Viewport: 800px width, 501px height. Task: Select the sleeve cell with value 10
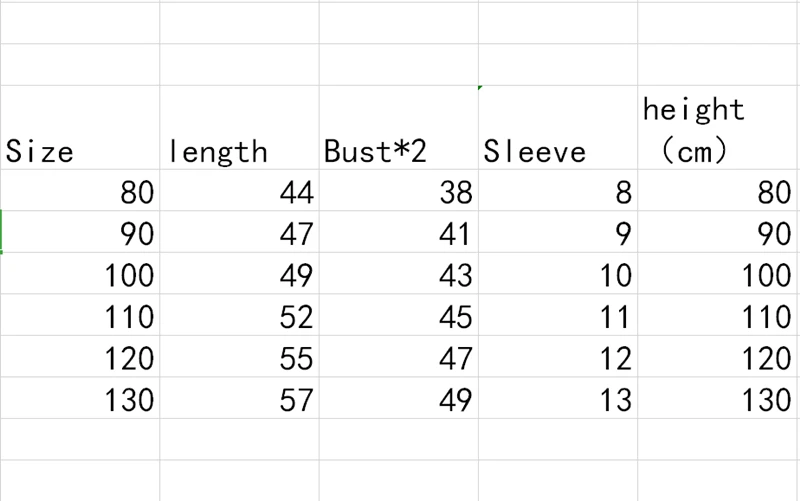tap(558, 273)
